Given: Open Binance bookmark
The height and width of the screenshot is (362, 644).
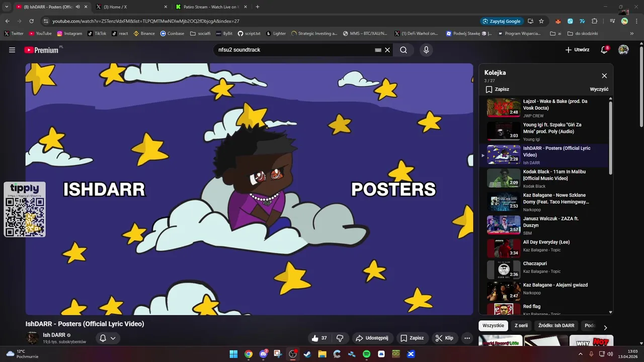Looking at the screenshot, I should pyautogui.click(x=144, y=34).
